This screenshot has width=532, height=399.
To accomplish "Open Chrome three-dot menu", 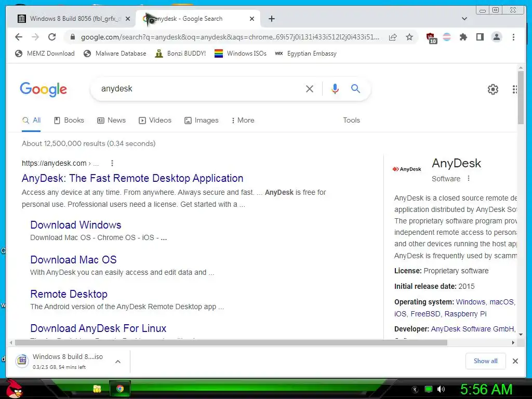I will pyautogui.click(x=513, y=37).
